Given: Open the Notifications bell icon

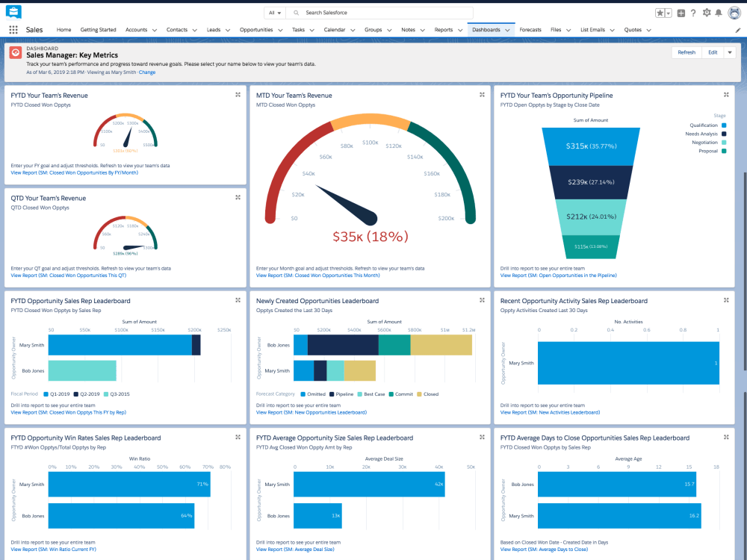Looking at the screenshot, I should (719, 13).
